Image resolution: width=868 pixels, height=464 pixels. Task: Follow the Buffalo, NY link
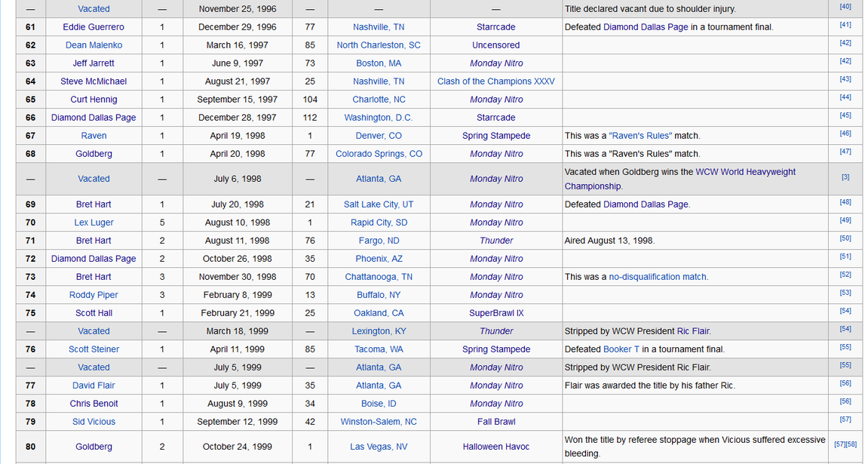pyautogui.click(x=379, y=295)
